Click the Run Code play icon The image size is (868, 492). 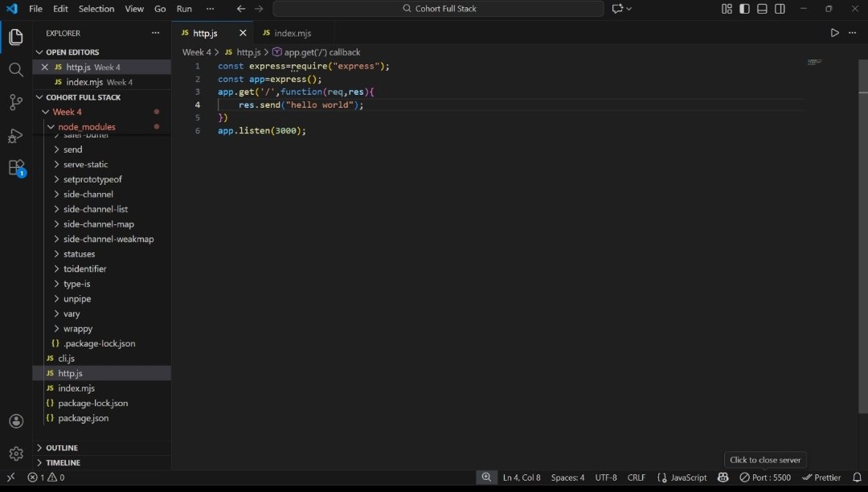pos(834,33)
